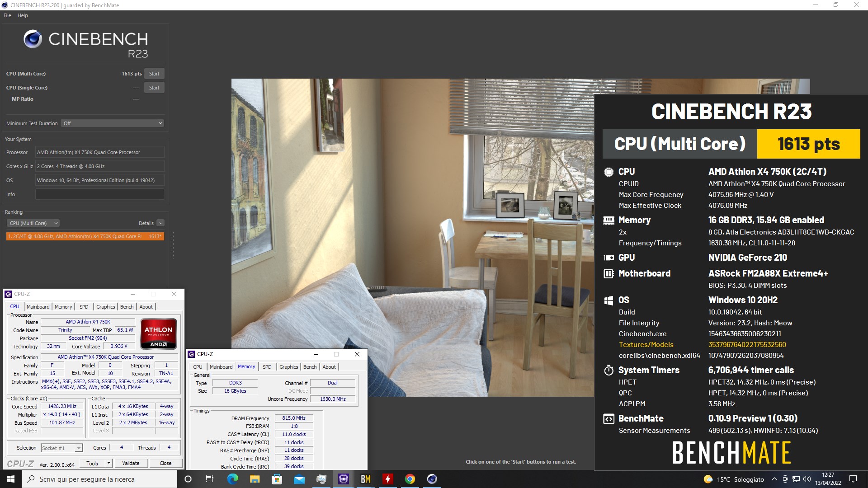
Task: Expand the ranking Details dropdown arrow
Action: pos(160,223)
